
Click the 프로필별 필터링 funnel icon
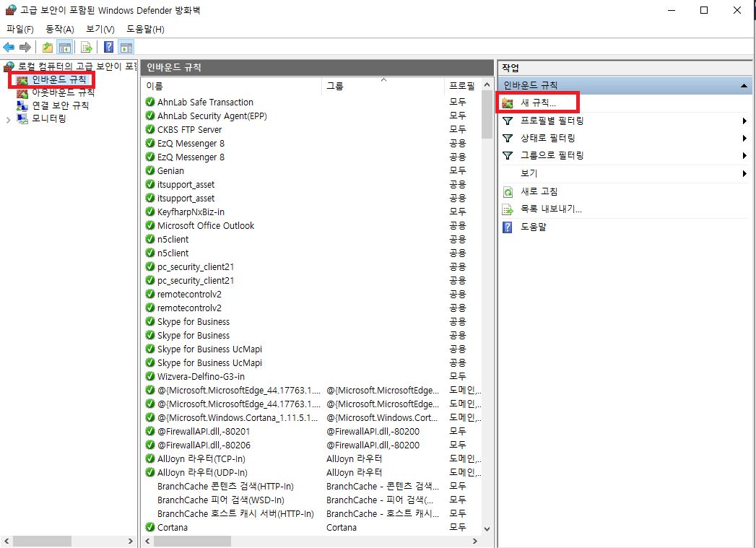pyautogui.click(x=508, y=121)
